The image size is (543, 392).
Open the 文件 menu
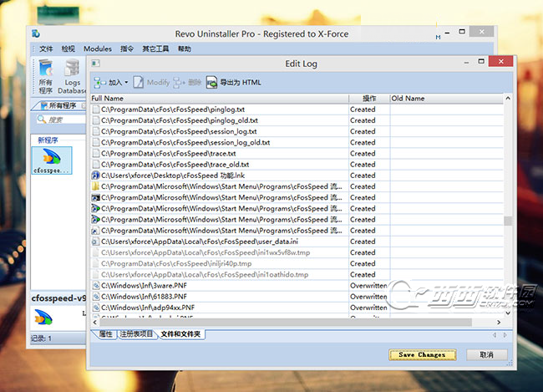tap(46, 48)
